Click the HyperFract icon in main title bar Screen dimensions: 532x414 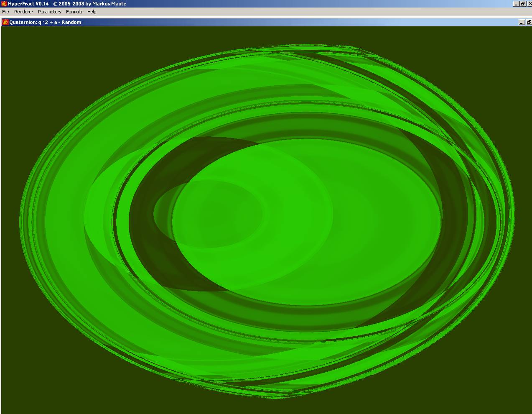(4, 4)
